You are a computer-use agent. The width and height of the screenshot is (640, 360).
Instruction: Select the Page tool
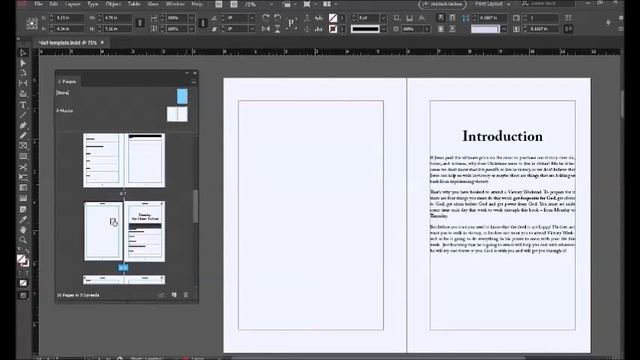point(23,73)
